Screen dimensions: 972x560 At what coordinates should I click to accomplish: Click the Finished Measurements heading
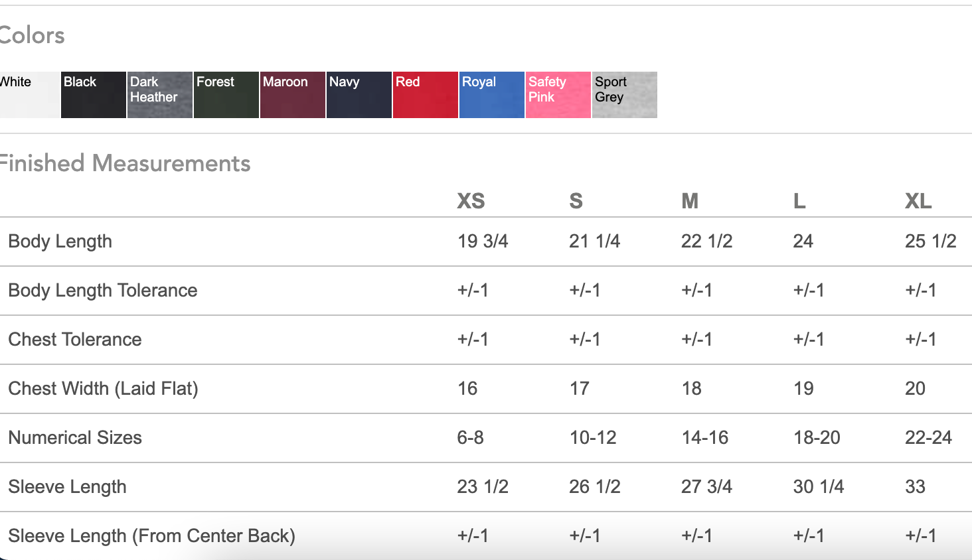[x=125, y=163]
